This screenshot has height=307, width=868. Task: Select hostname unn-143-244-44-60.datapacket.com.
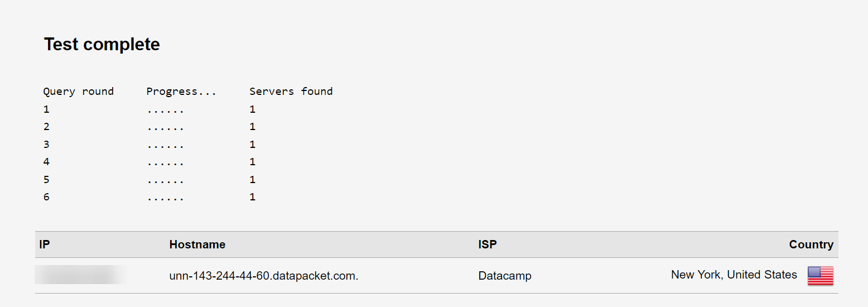point(263,276)
